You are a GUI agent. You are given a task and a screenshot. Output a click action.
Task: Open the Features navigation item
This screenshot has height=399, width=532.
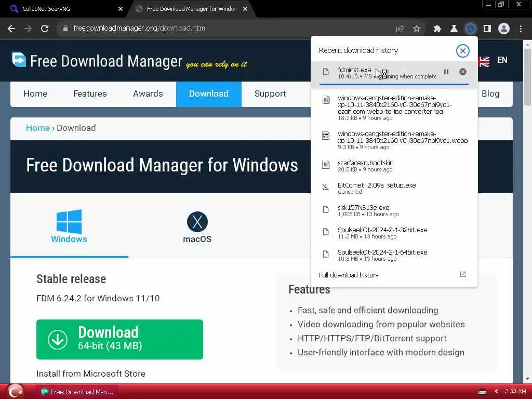(x=90, y=94)
